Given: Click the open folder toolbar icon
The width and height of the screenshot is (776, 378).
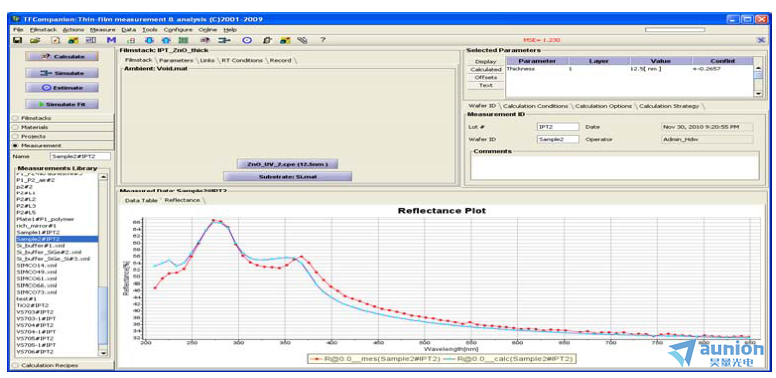Looking at the screenshot, I should pyautogui.click(x=35, y=40).
